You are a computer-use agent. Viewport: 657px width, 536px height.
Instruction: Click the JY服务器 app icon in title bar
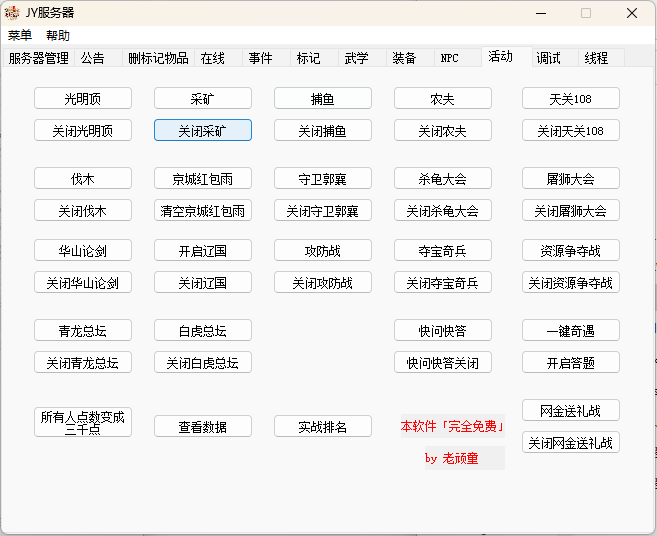coord(12,13)
